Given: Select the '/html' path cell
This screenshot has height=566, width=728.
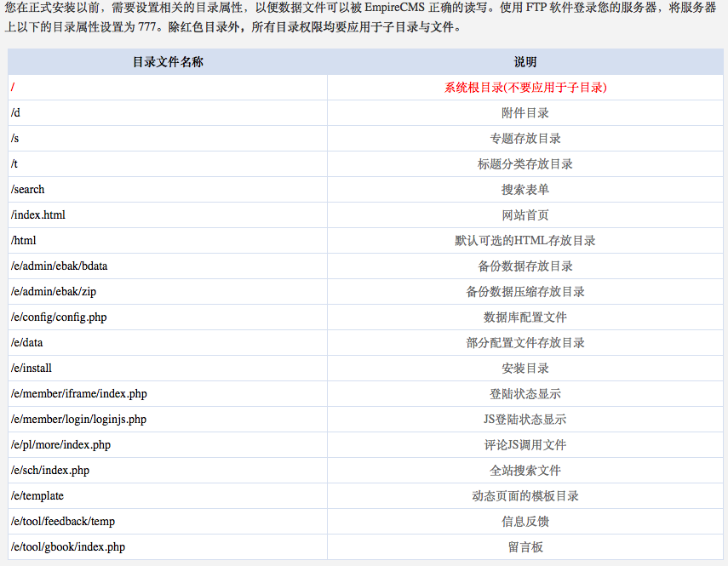Looking at the screenshot, I should [x=168, y=240].
